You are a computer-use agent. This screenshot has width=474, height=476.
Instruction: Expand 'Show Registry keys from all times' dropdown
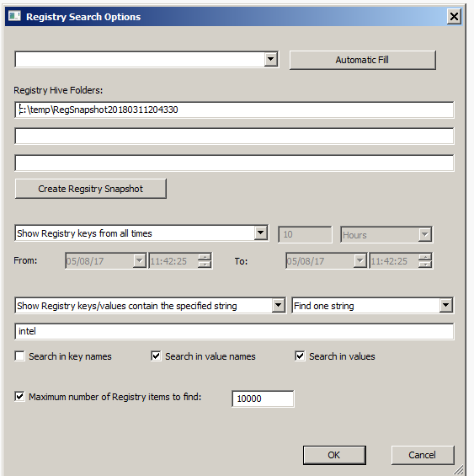pos(261,233)
